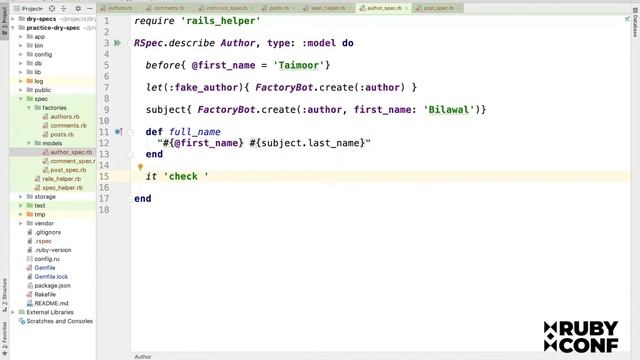640x360 pixels.
Task: Select README.md in the project tree
Action: point(51,303)
